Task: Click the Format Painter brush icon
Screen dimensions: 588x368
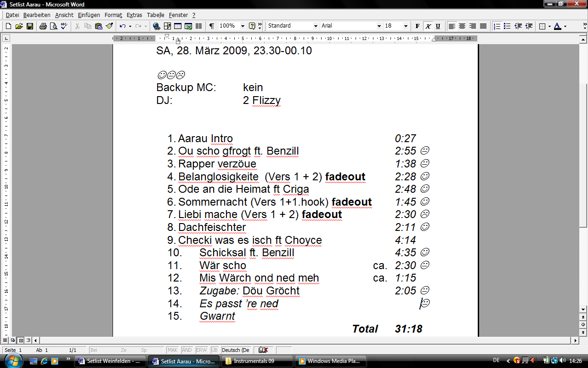Action: (109, 26)
